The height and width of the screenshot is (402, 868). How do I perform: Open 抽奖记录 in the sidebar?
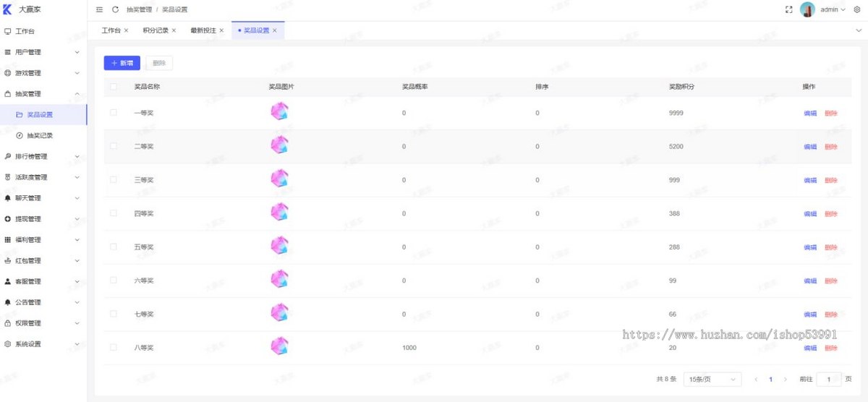tap(40, 135)
